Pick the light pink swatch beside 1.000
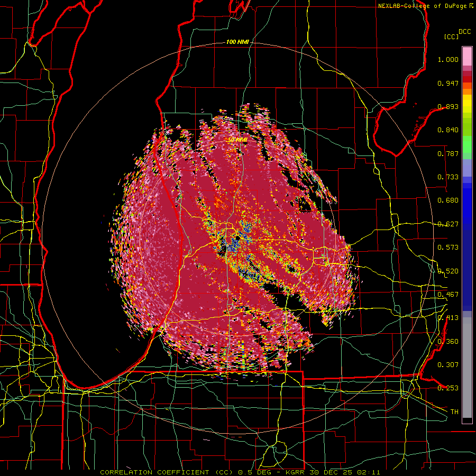This screenshot has width=476, height=476. 467,57
